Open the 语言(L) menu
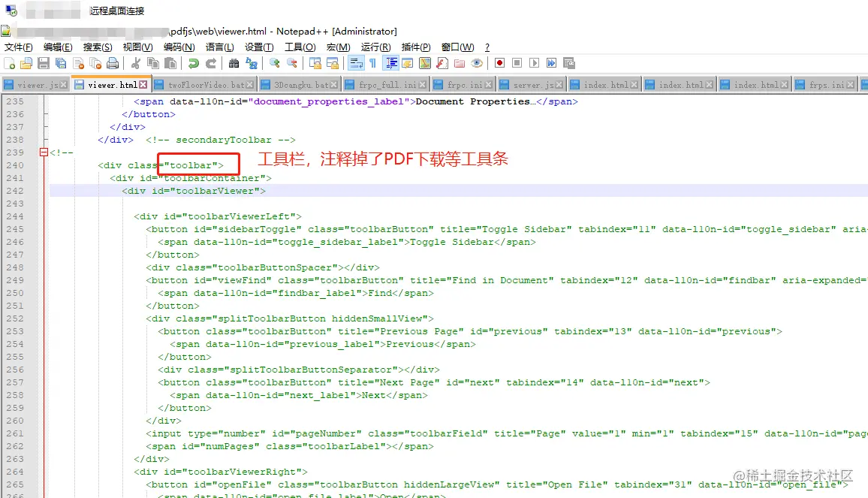This screenshot has height=498, width=868. [220, 47]
